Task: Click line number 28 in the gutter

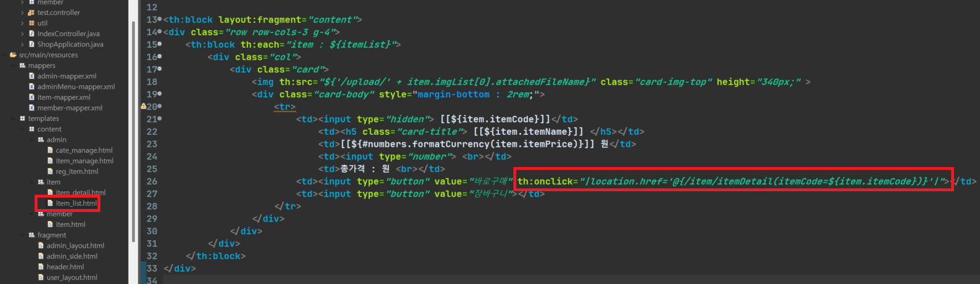Action: click(x=152, y=206)
